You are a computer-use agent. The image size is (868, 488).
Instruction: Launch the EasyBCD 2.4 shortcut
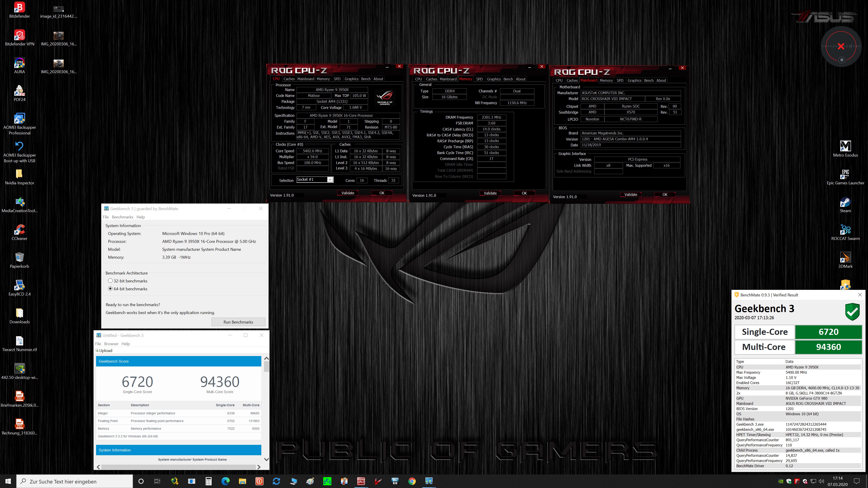(19, 285)
